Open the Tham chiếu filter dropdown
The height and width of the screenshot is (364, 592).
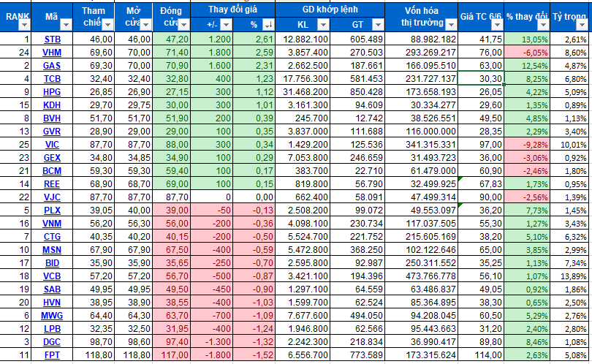click(x=107, y=25)
